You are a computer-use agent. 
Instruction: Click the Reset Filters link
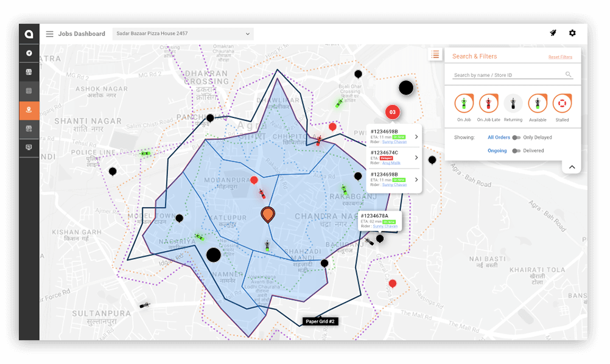point(559,57)
